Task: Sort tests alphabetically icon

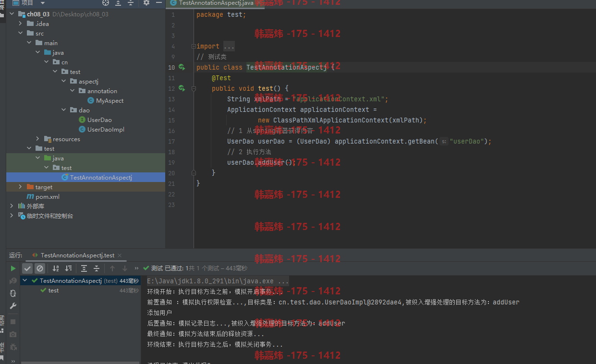Action: 56,268
